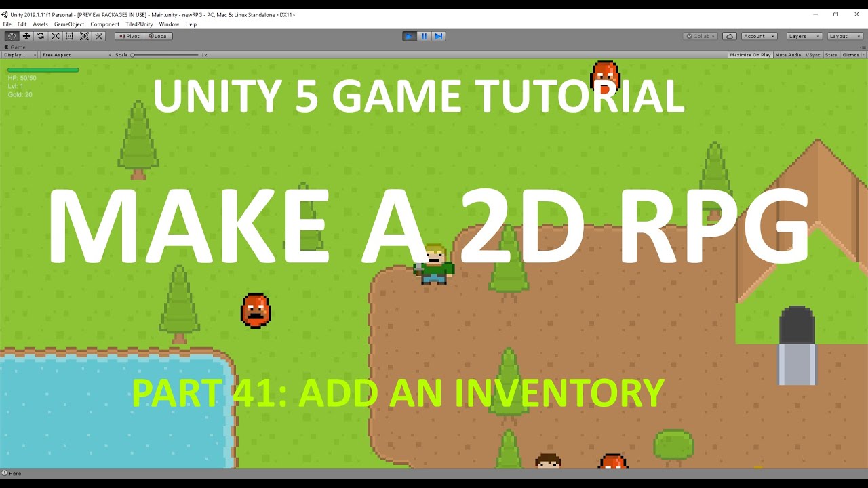868x488 pixels.
Task: Open the Layers dropdown
Action: coord(804,36)
